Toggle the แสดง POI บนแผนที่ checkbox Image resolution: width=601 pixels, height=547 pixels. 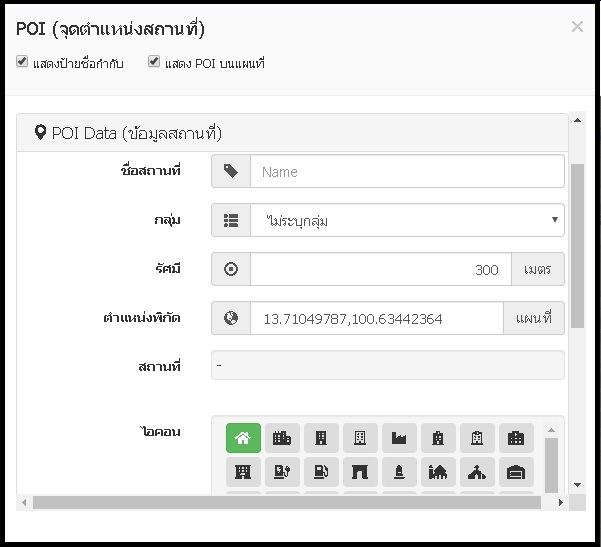pyautogui.click(x=154, y=61)
